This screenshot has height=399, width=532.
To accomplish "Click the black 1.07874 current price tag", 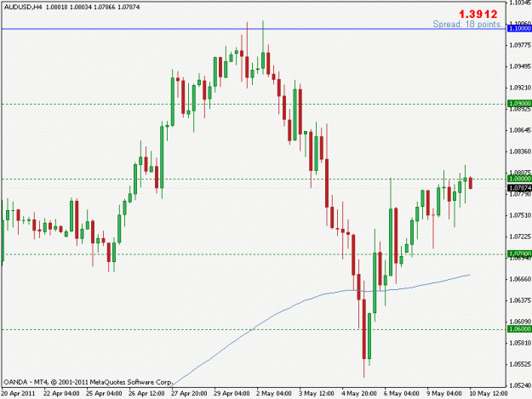I will (519, 188).
